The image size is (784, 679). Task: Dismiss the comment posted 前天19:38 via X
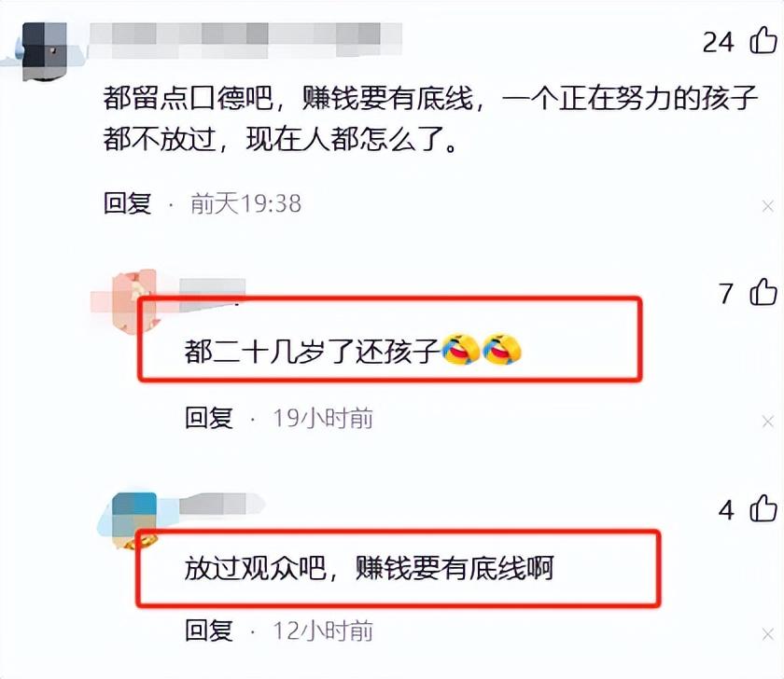[768, 206]
